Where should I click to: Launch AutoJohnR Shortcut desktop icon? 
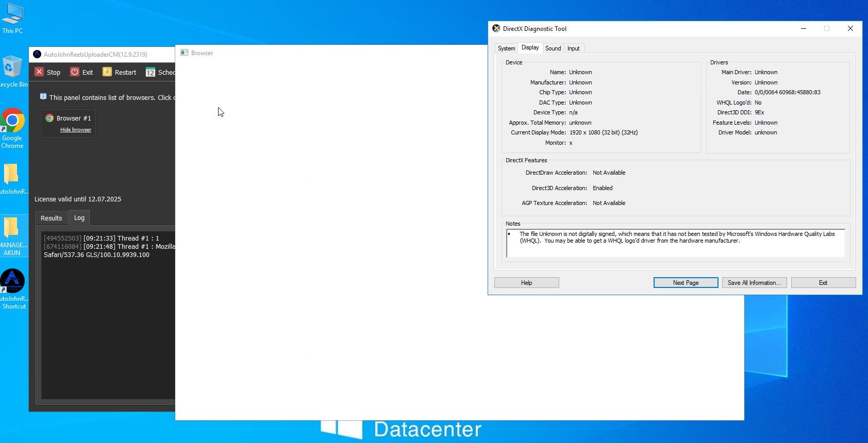[12, 289]
